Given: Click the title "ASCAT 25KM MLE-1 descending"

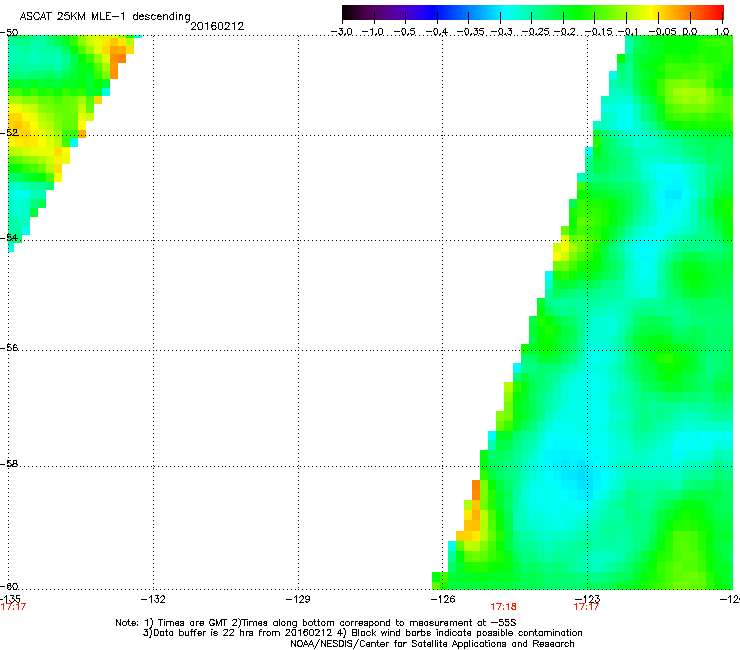Looking at the screenshot, I should (105, 16).
